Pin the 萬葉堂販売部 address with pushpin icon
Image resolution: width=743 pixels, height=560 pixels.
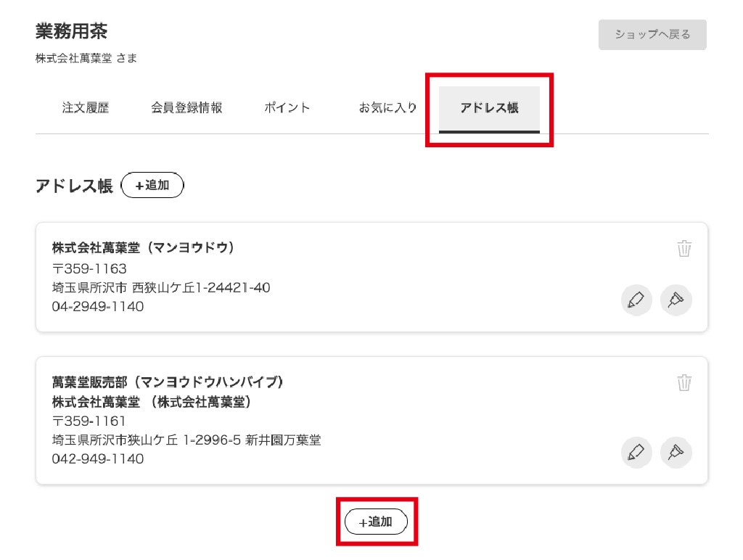pyautogui.click(x=676, y=453)
